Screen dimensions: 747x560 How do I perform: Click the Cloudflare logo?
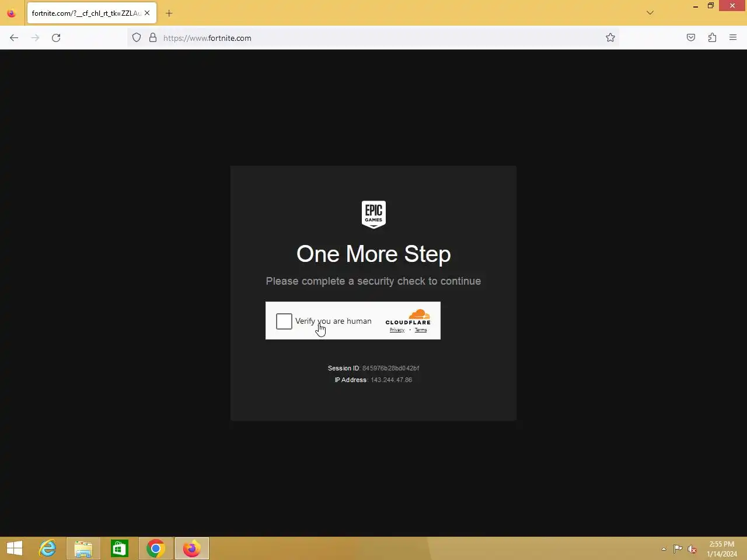click(x=408, y=317)
